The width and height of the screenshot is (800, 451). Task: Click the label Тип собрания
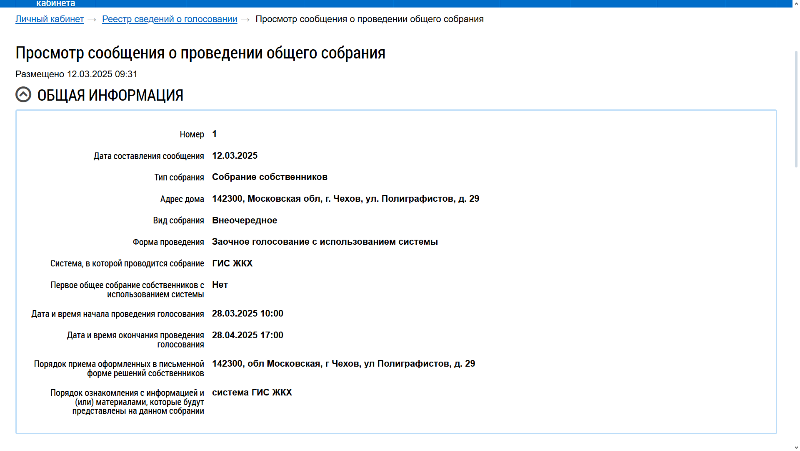coord(179,177)
